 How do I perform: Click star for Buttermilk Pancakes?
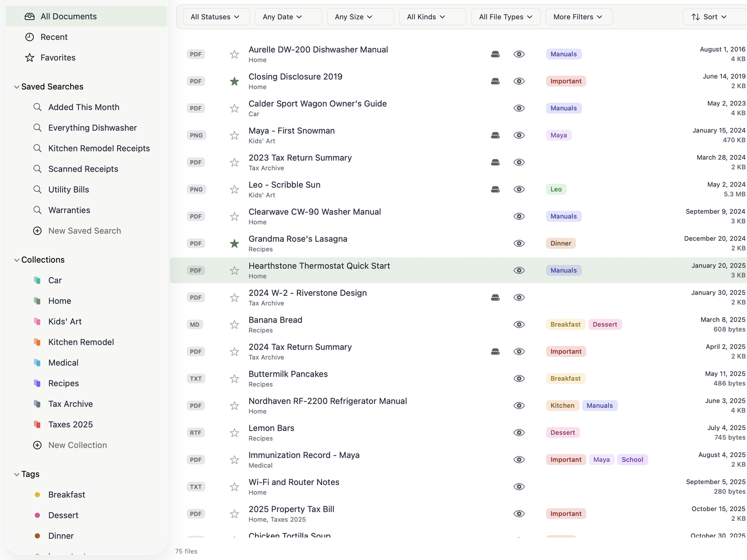coord(234,378)
